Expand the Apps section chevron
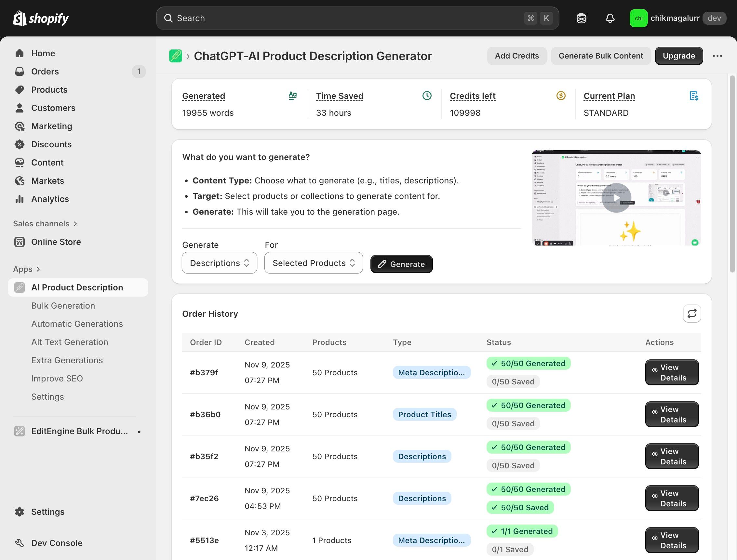 38,269
